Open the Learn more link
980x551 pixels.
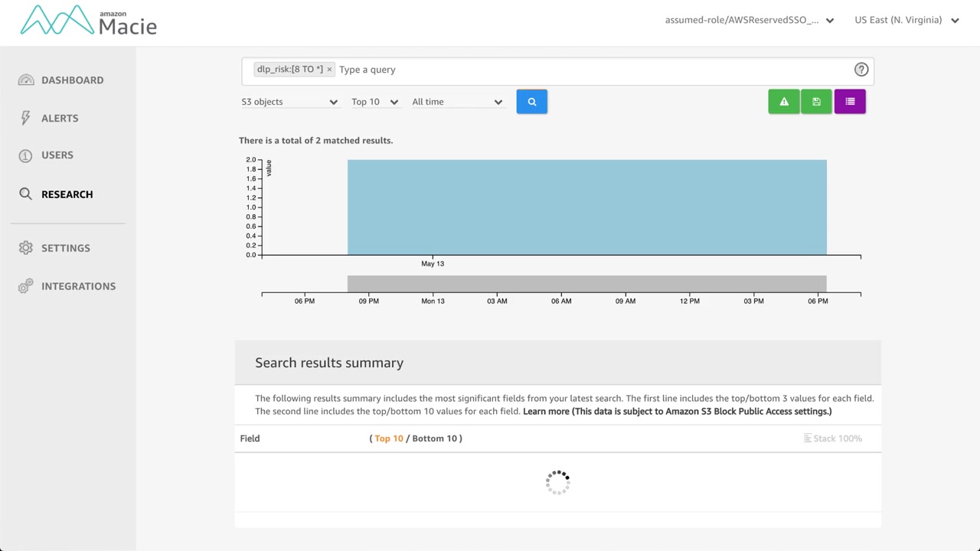pos(546,412)
